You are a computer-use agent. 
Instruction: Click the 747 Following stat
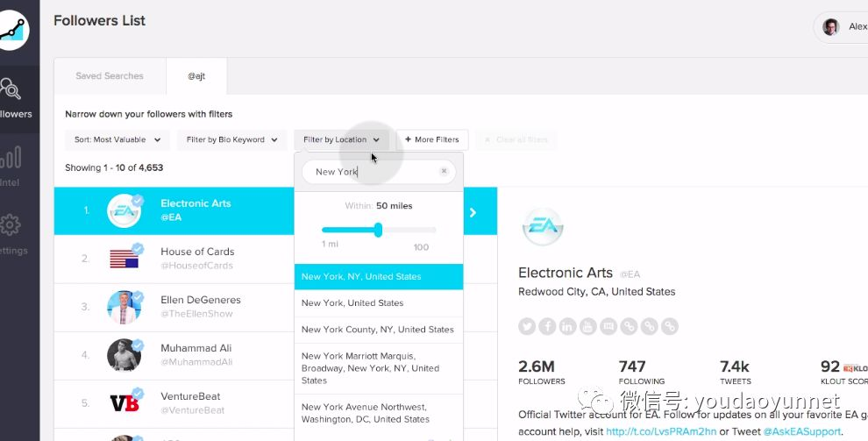click(x=642, y=373)
